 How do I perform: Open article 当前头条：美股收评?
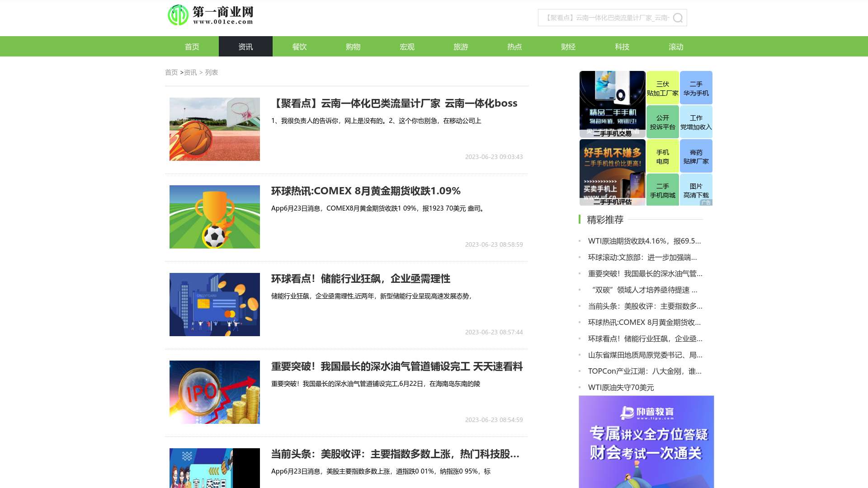(395, 454)
